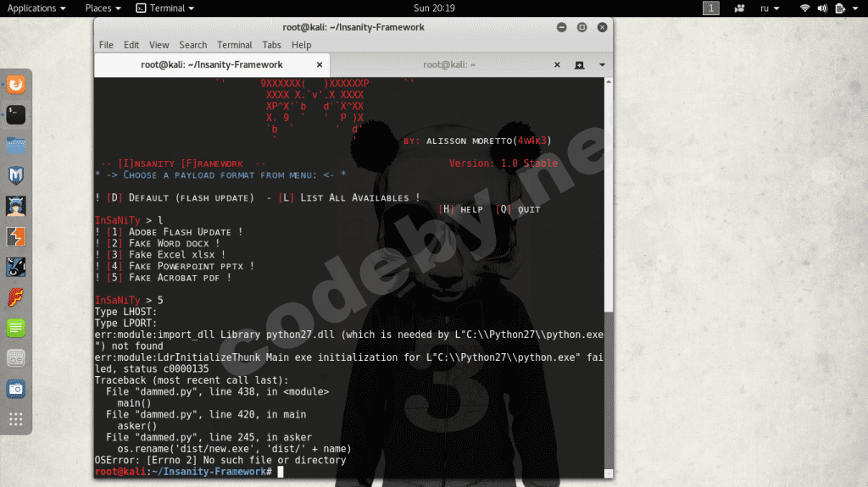Expand the Places menu
Image resolution: width=868 pixels, height=487 pixels.
(103, 8)
